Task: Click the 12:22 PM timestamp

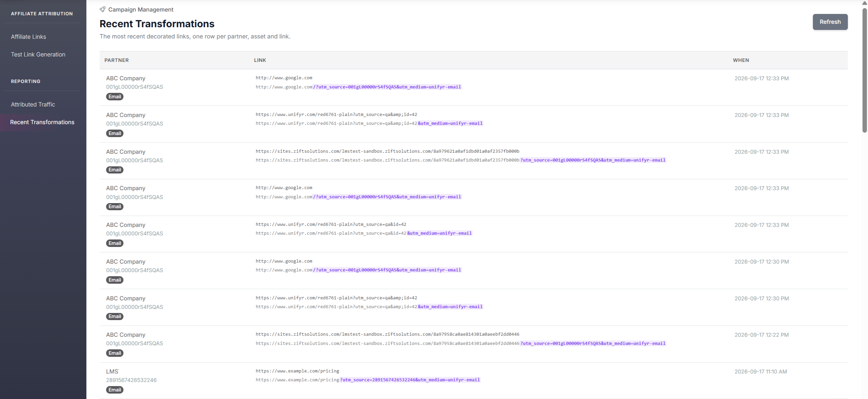Action: click(762, 335)
